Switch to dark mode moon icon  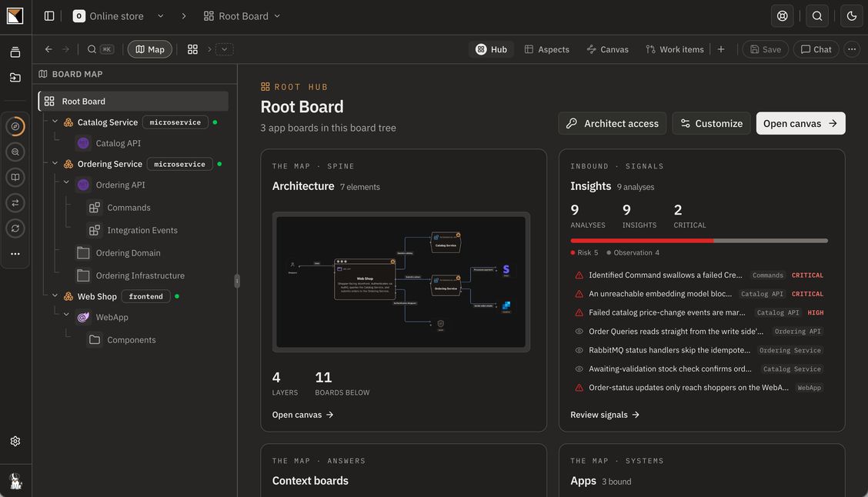pos(851,16)
